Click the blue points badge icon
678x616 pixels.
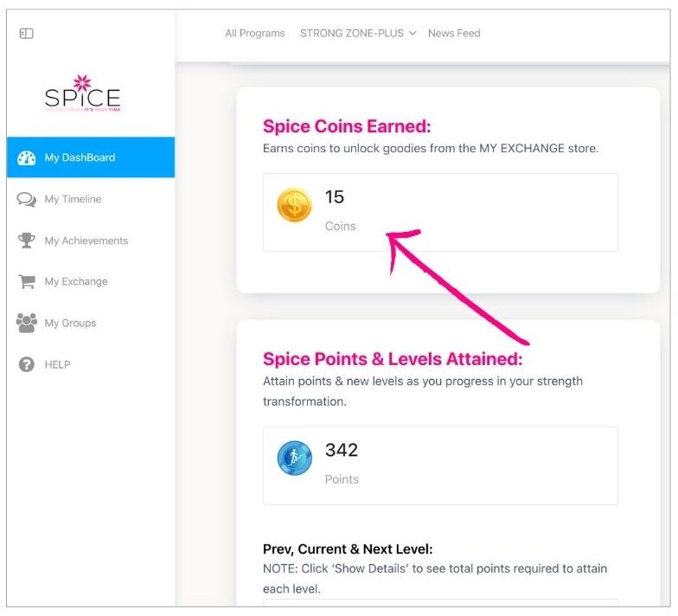(294, 459)
